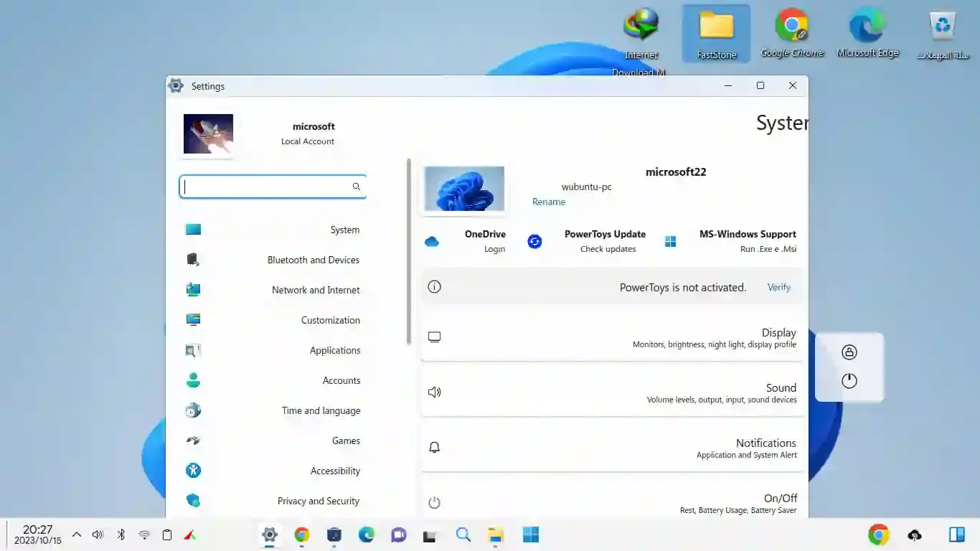
Task: Click the taskbar search magnifier
Action: [x=463, y=534]
